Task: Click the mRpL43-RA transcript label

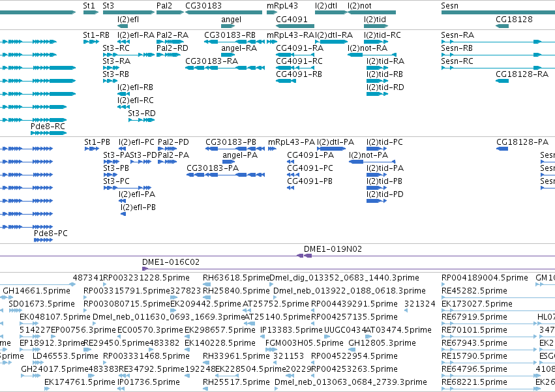Action: coord(291,35)
